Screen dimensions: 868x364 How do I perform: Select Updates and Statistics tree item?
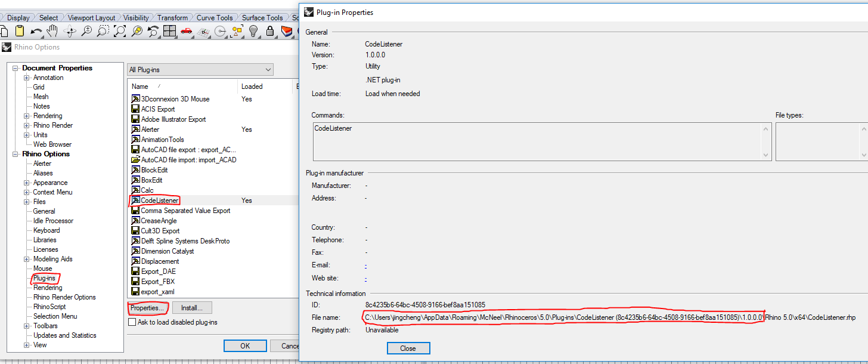click(64, 335)
